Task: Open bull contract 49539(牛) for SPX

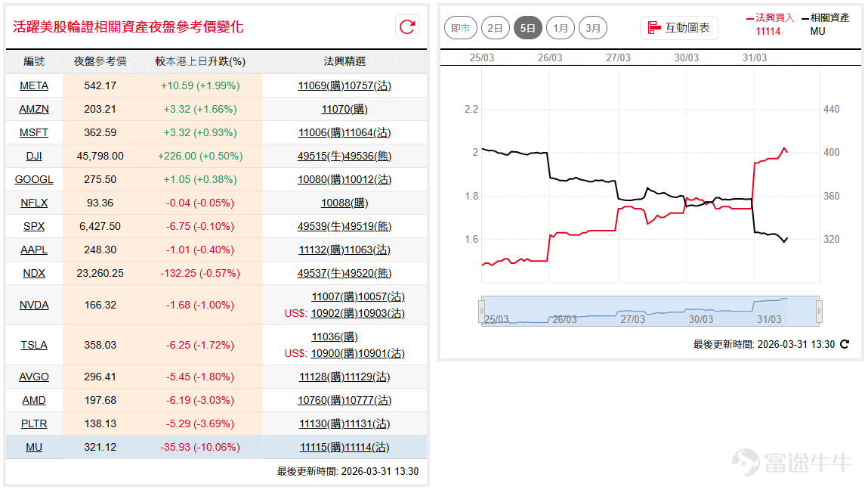Action: tap(321, 226)
